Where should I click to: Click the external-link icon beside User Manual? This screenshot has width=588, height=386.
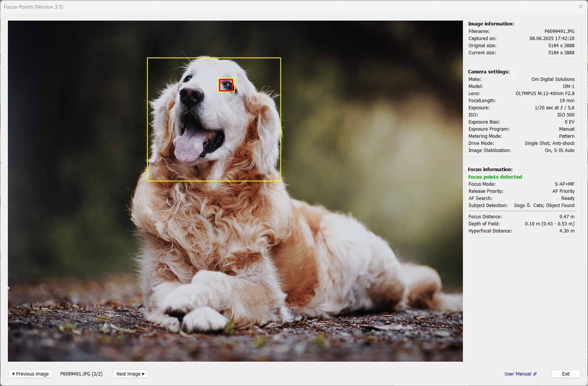(x=535, y=374)
